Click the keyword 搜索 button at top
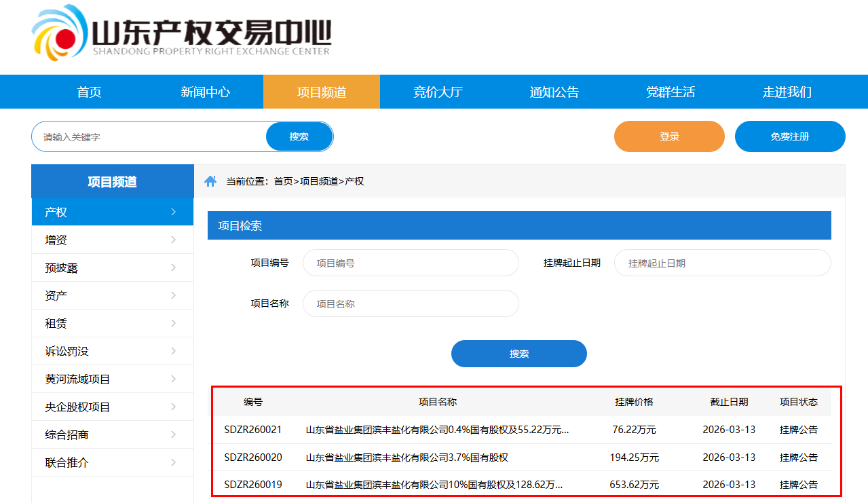Screen dimensions: 868x503 299,136
